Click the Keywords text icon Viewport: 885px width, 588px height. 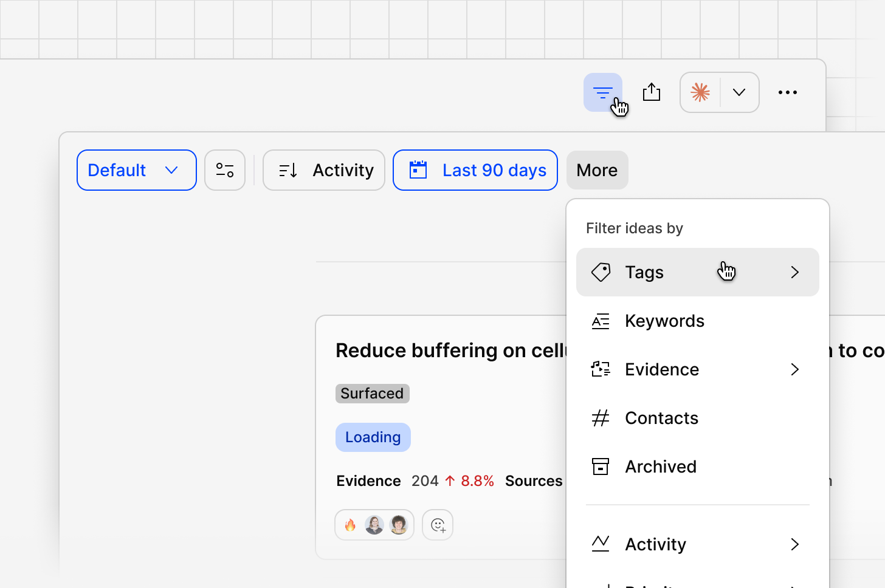[x=601, y=321]
